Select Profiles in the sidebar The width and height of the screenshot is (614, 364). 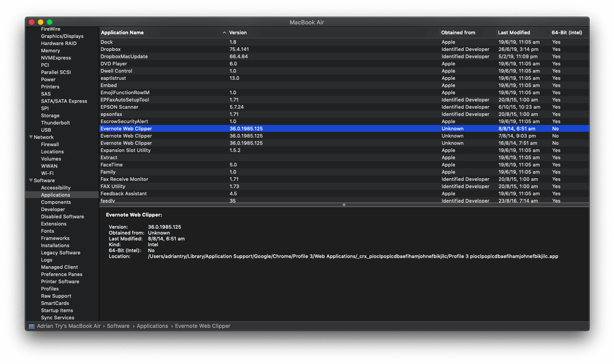pos(50,289)
